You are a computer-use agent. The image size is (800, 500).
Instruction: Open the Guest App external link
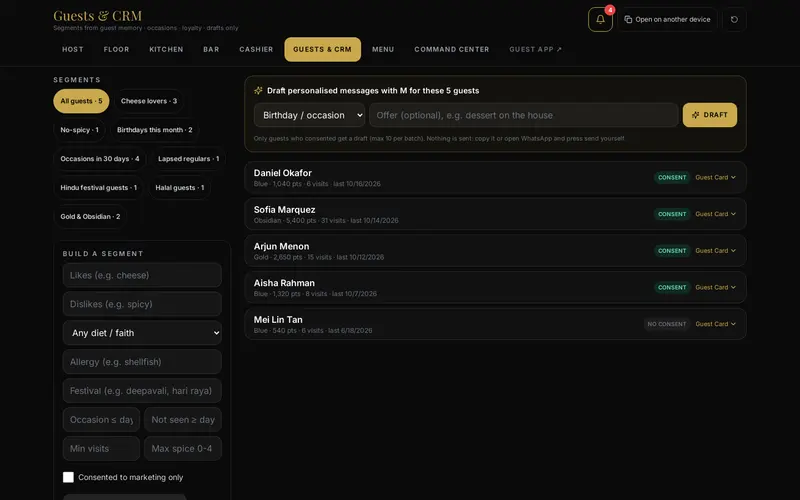pos(535,49)
